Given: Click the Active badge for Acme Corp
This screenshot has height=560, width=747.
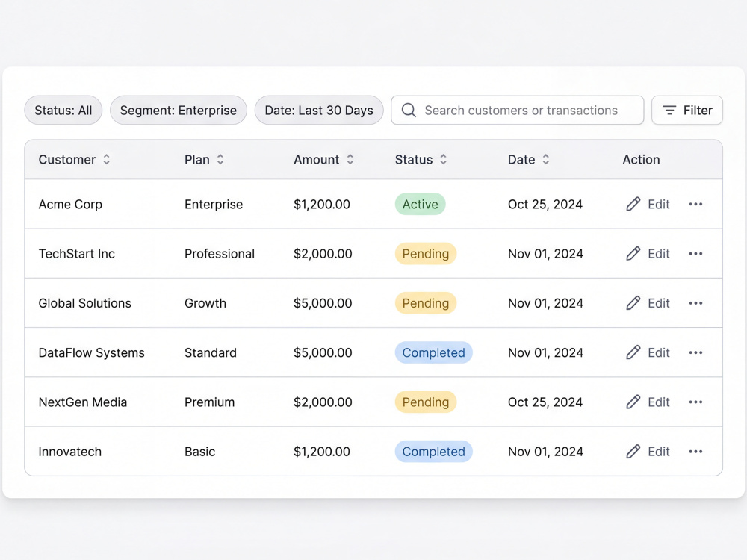Looking at the screenshot, I should [420, 204].
